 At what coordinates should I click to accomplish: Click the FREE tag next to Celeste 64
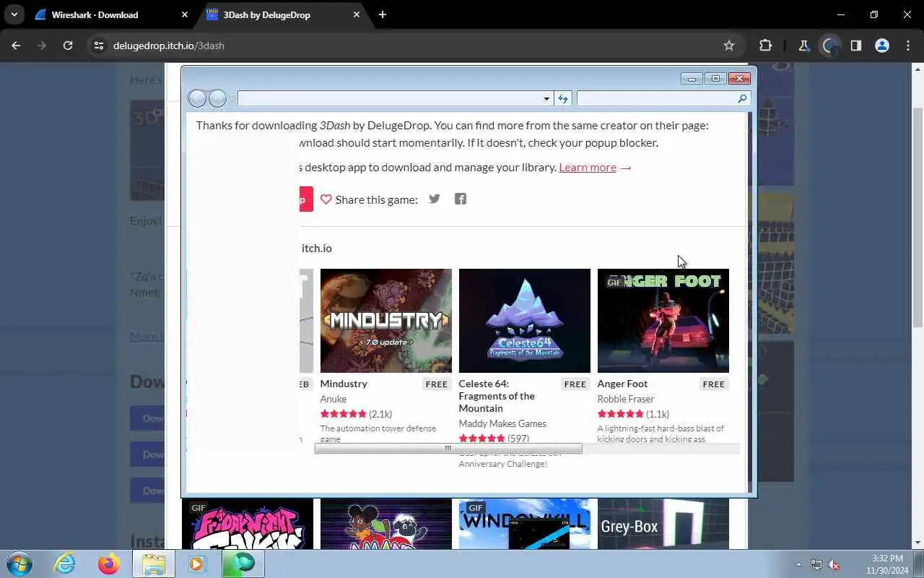pos(575,384)
